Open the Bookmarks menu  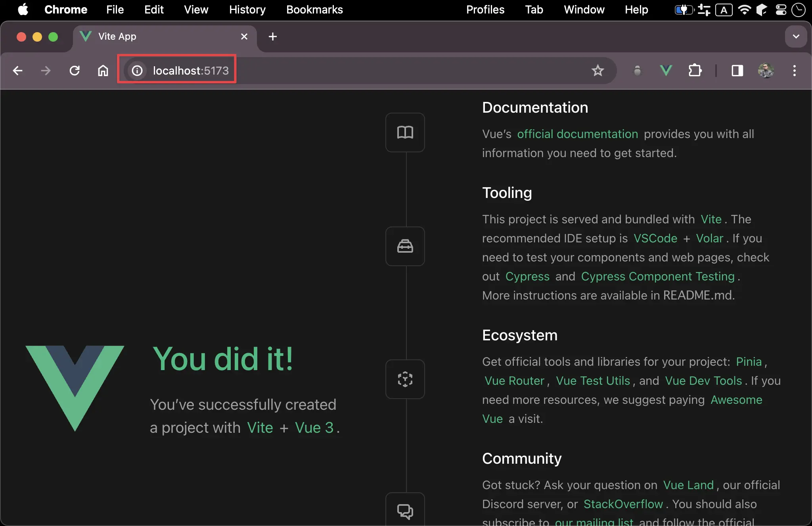pos(314,10)
